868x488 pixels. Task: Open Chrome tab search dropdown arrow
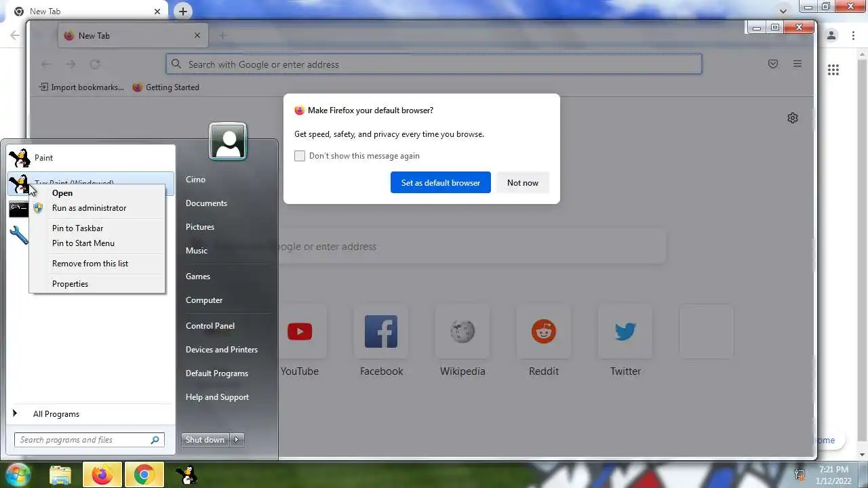(x=783, y=12)
